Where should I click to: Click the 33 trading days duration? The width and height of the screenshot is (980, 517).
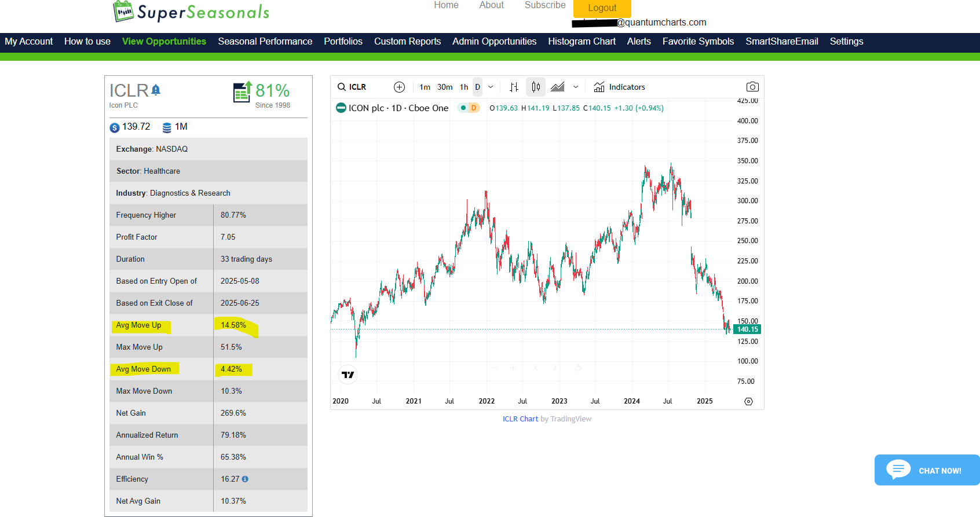click(x=246, y=259)
